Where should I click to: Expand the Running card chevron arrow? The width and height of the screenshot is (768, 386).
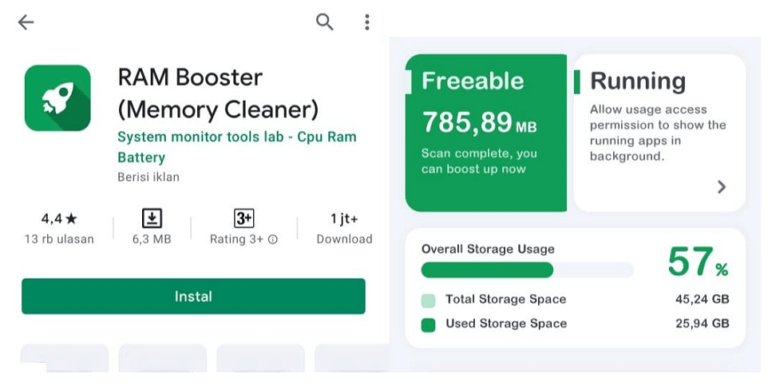[721, 187]
